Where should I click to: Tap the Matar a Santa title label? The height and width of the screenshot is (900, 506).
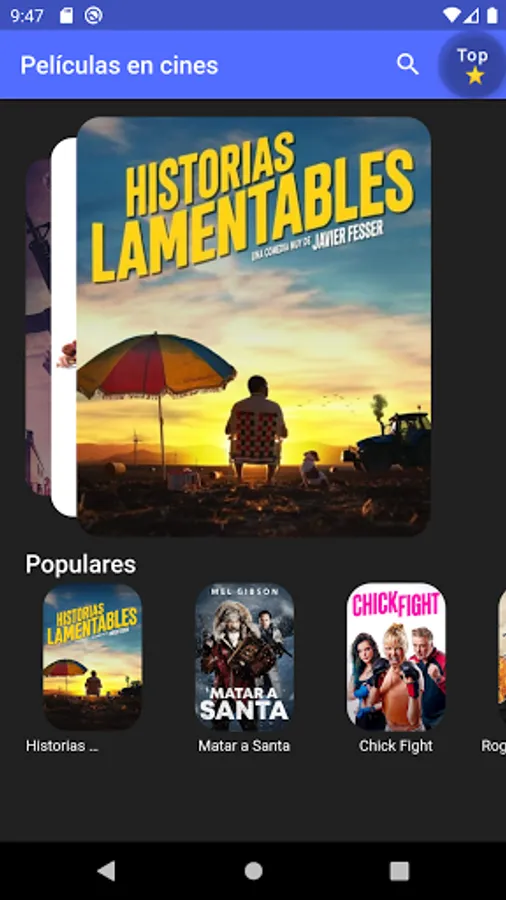[x=244, y=746]
